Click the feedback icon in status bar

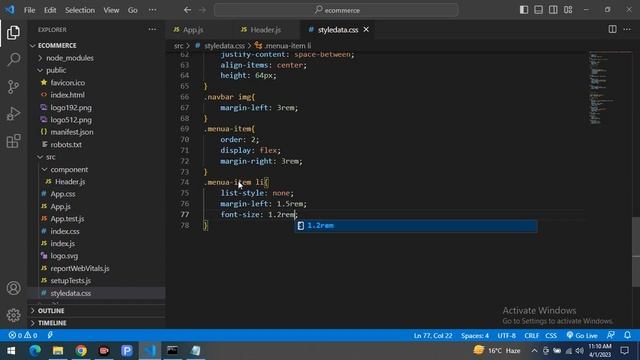click(x=611, y=335)
